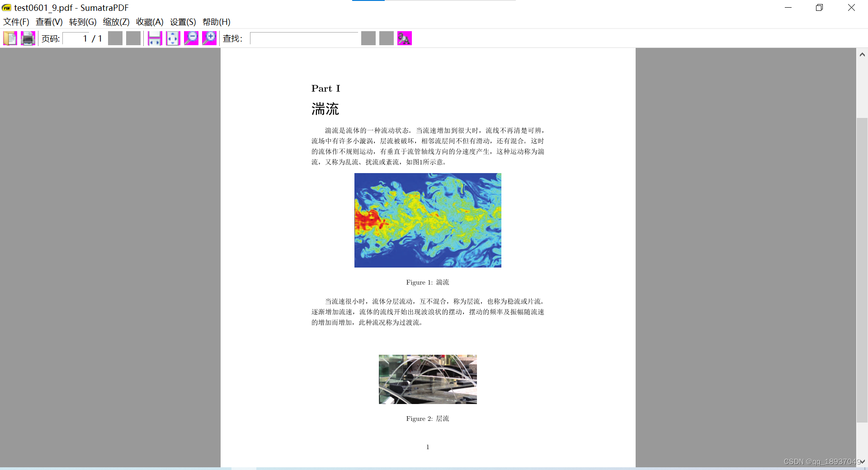Click the greyed Next Page button
Image resolution: width=868 pixels, height=470 pixels.
[x=133, y=38]
